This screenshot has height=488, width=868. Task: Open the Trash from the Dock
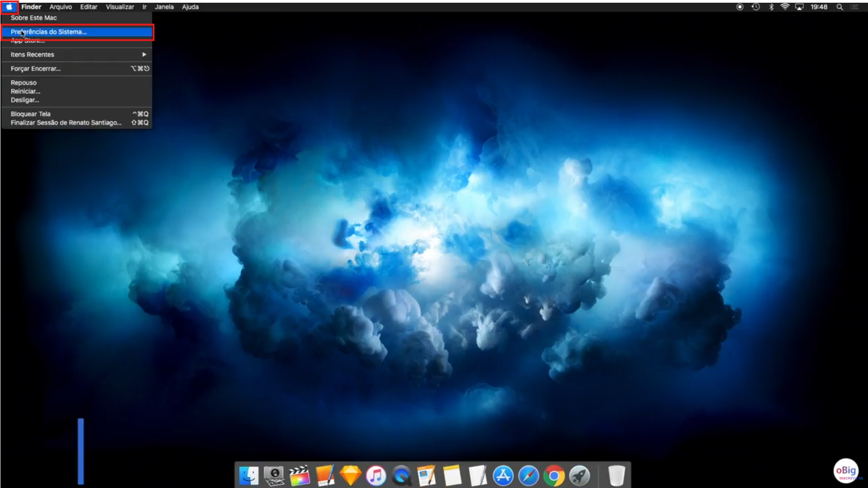617,475
